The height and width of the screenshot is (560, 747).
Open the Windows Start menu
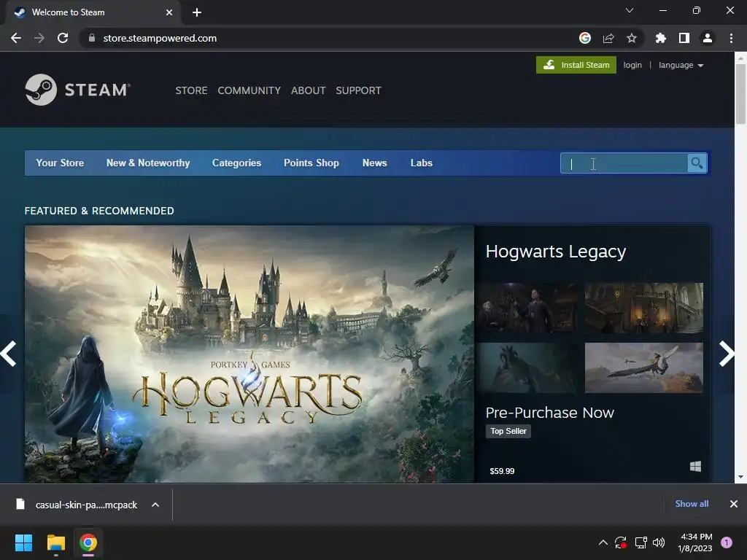[x=23, y=542]
